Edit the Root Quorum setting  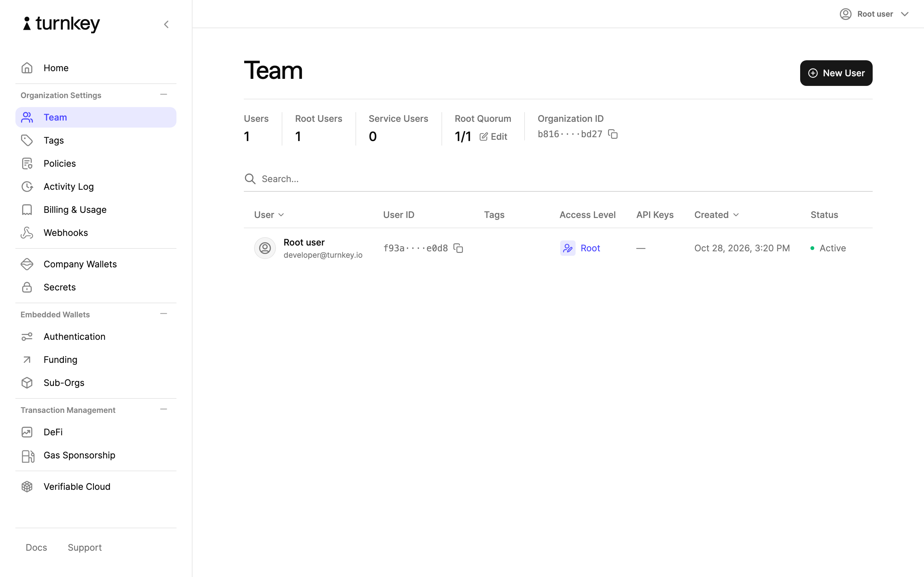coord(493,137)
